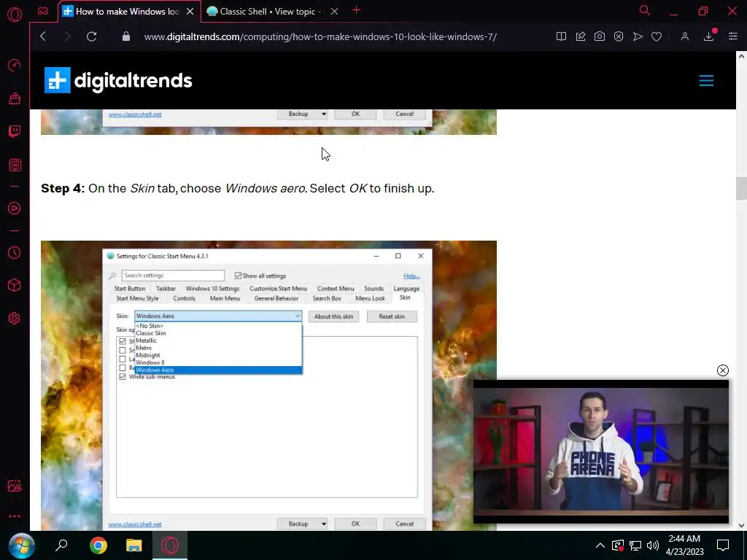Viewport: 747px width, 560px height.
Task: Open the profile account icon
Action: [684, 36]
